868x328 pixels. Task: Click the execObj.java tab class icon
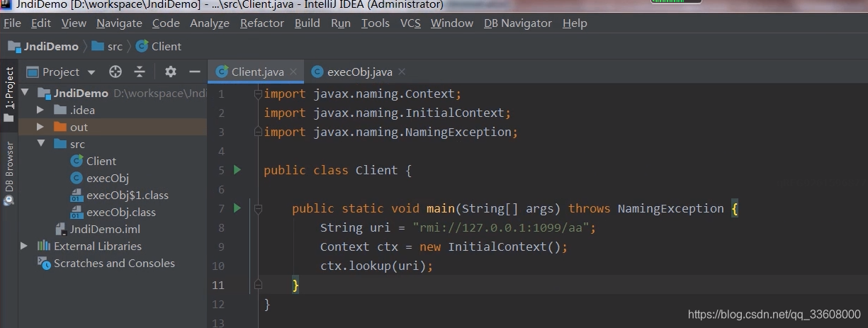317,72
